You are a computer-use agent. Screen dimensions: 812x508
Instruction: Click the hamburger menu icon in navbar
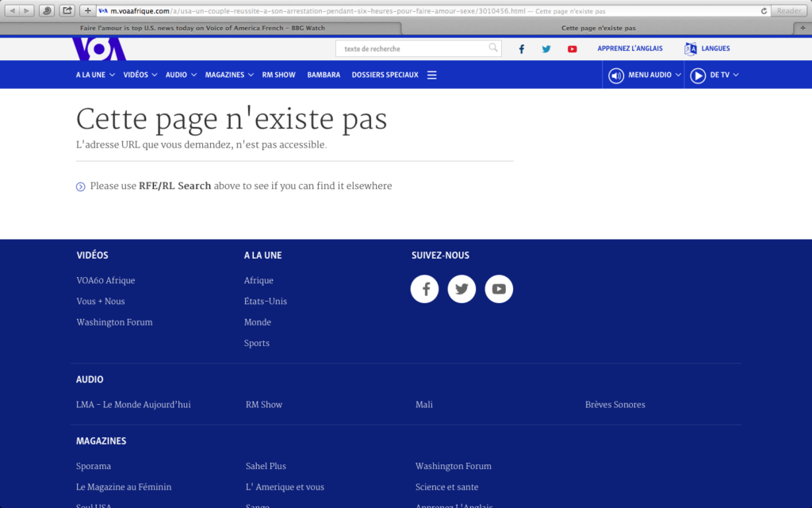click(x=432, y=75)
